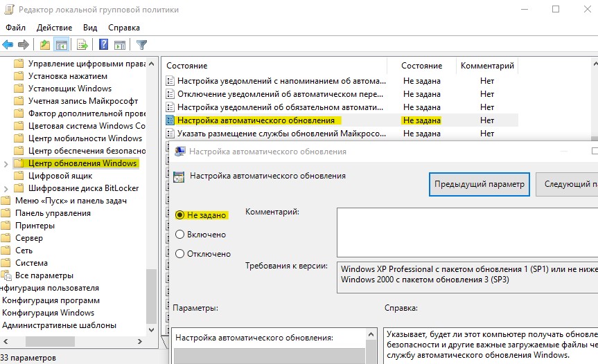The image size is (598, 364).
Task: Click the folder icon of Принтеры
Action: pyautogui.click(x=6, y=226)
